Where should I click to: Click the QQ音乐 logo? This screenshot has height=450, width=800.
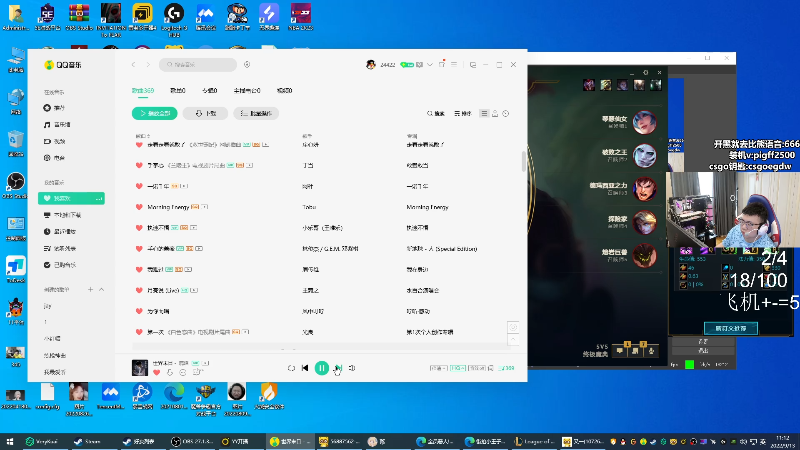click(x=63, y=65)
